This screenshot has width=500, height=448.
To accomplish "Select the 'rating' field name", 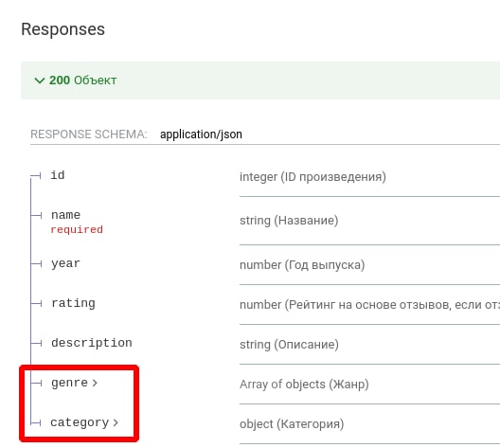I will [73, 303].
